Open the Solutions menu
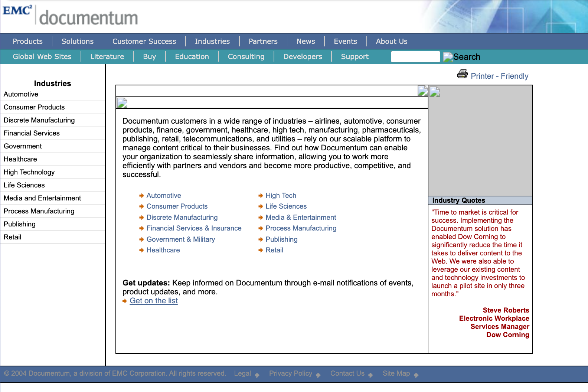 pos(78,41)
